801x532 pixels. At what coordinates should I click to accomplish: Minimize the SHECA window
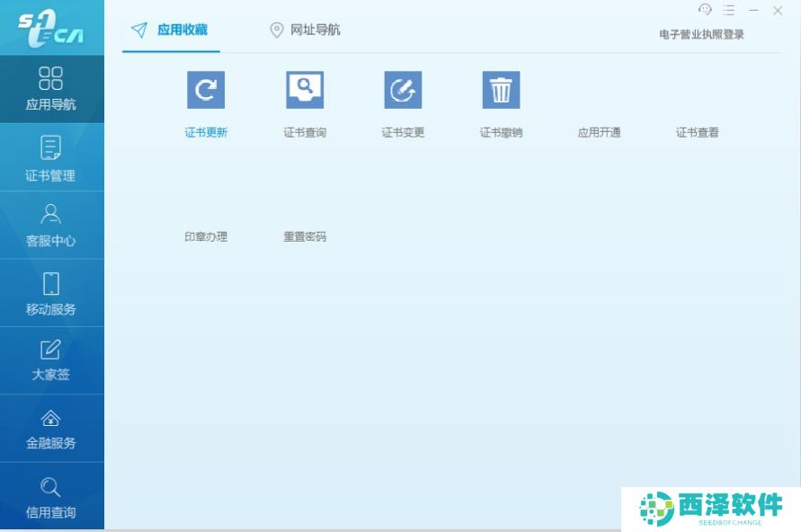(753, 10)
